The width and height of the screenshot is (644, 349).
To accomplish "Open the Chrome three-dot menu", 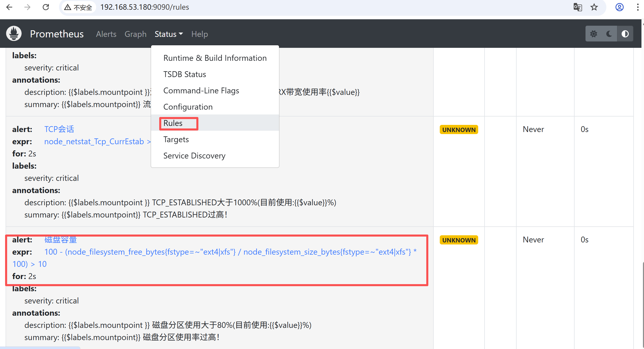I will click(x=638, y=7).
